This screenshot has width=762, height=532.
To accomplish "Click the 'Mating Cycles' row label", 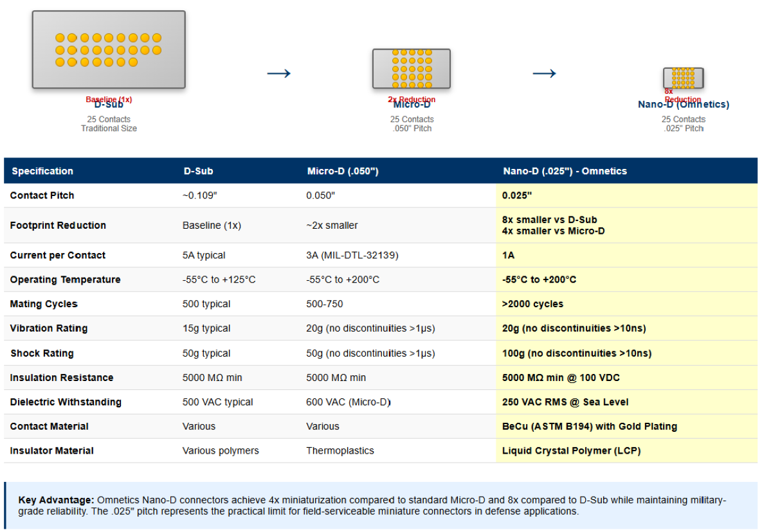I will pos(44,304).
